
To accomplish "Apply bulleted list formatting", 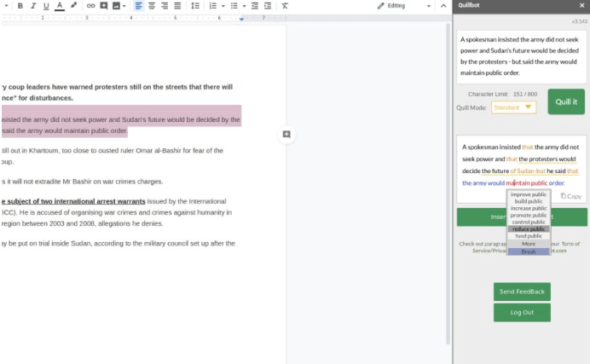I will pyautogui.click(x=234, y=6).
